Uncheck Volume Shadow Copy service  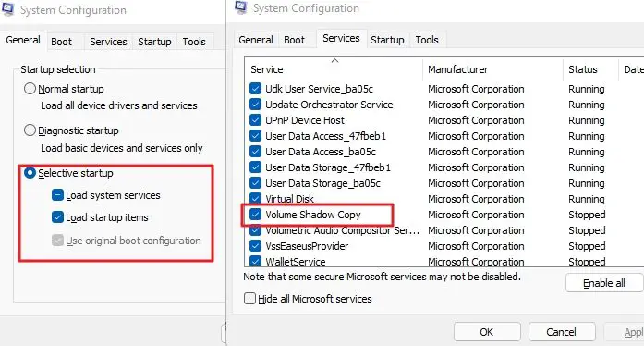pyautogui.click(x=255, y=215)
